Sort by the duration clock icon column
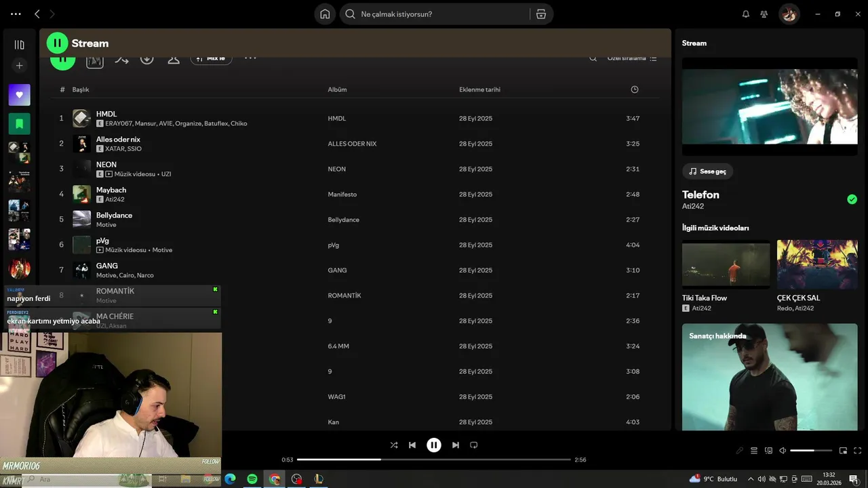 pos(635,89)
